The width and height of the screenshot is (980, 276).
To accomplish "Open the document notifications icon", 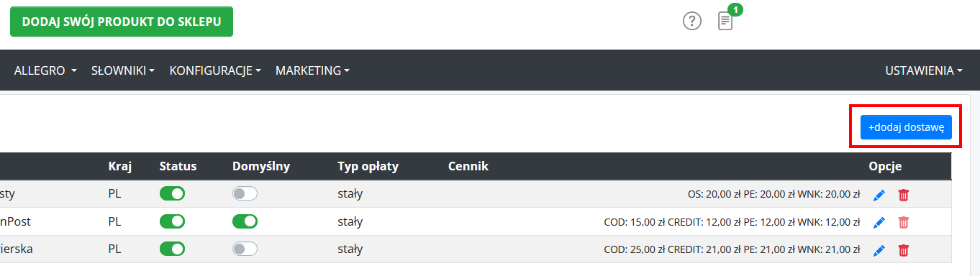I will [x=725, y=21].
